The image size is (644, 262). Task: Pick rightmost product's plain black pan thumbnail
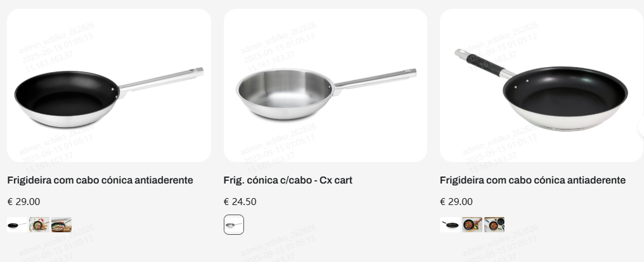point(450,225)
